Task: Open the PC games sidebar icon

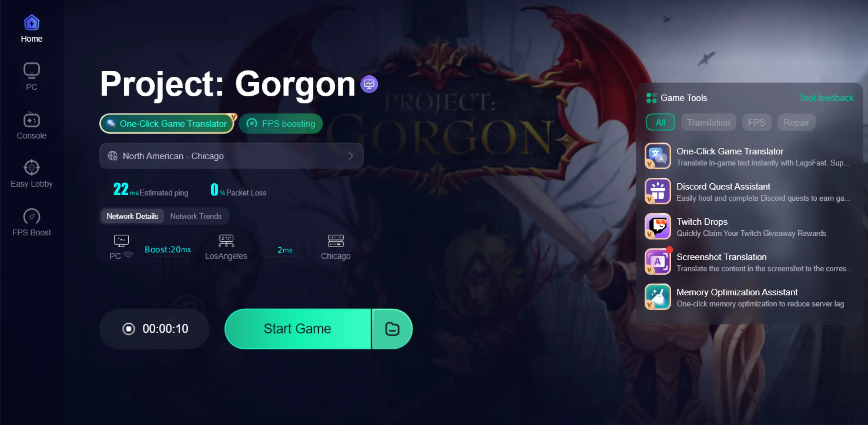Action: click(32, 77)
